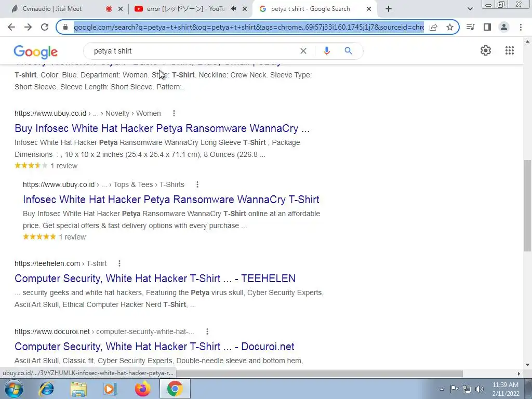Click Chrome icon on the taskbar
The image size is (532, 399).
pos(175,389)
